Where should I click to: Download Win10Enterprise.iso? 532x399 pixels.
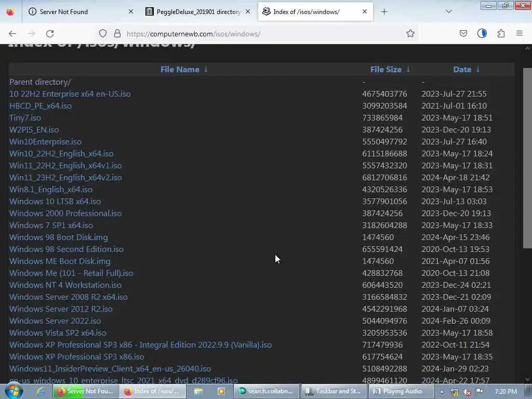(46, 141)
